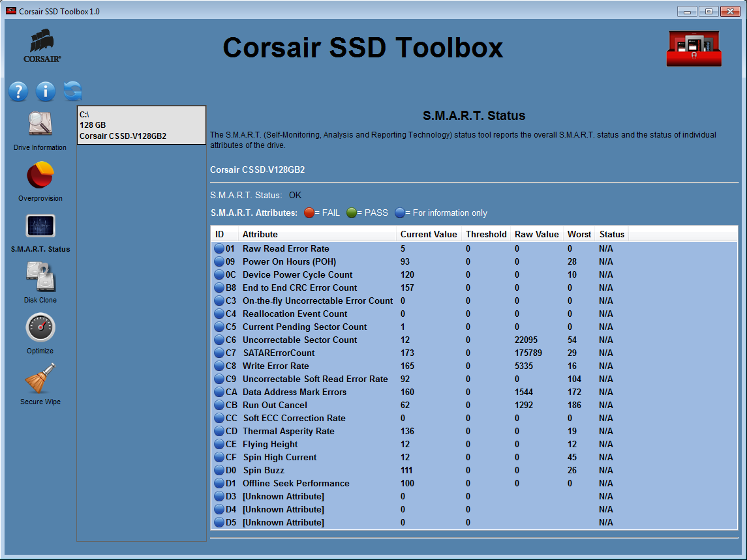Screen dimensions: 747x560
Task: Select the C:\ 128 GB Corsair drive entry
Action: tap(142, 125)
